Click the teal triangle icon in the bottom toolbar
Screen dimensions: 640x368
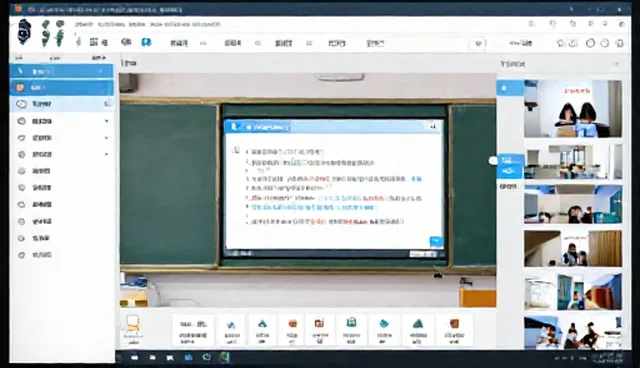tap(262, 324)
